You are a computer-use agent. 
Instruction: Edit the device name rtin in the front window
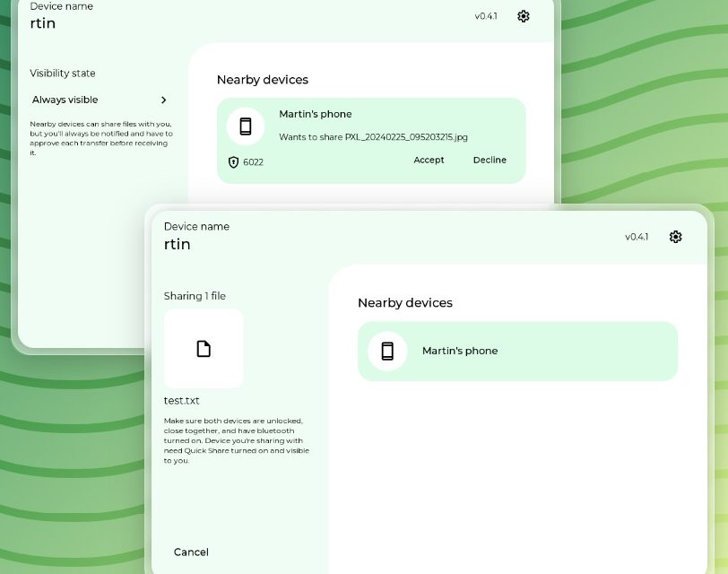point(177,244)
